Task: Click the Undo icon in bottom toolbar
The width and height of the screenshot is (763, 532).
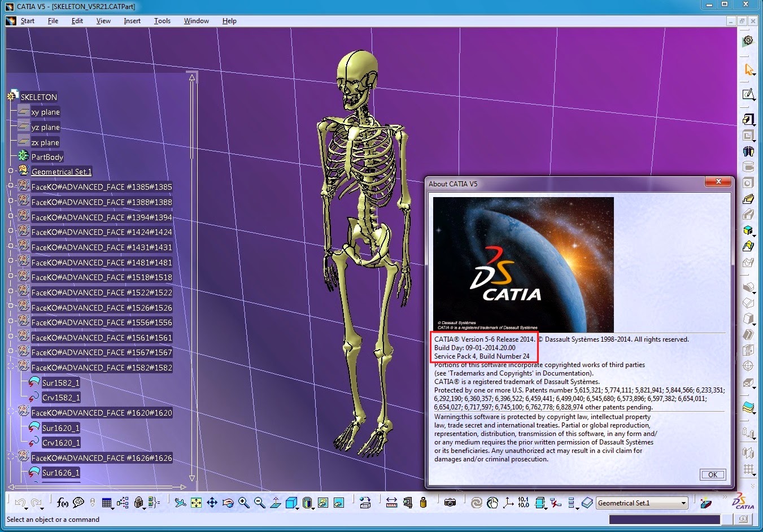Action: tap(20, 502)
